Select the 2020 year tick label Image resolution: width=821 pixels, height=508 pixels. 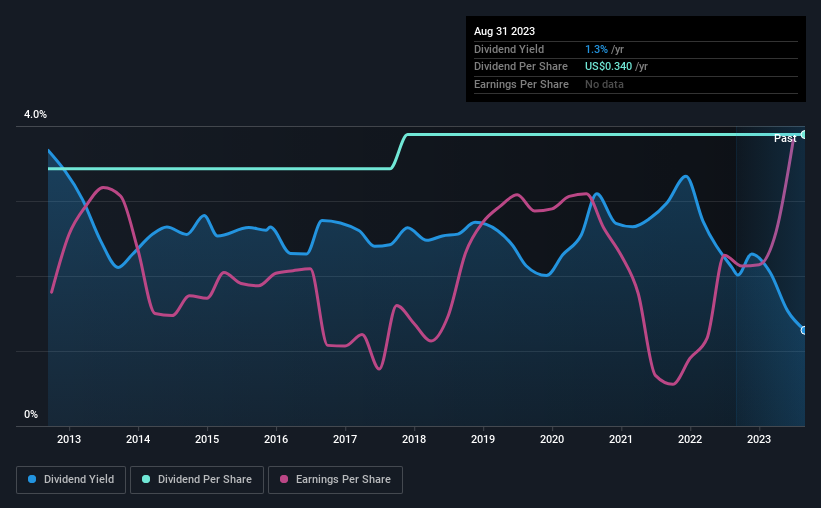pos(552,439)
